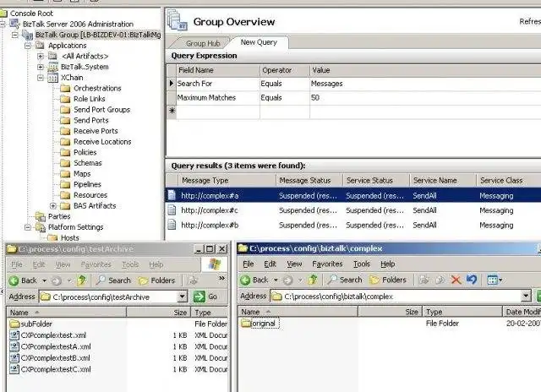541x392 pixels.
Task: Select the Resources folder icon
Action: pyautogui.click(x=65, y=195)
